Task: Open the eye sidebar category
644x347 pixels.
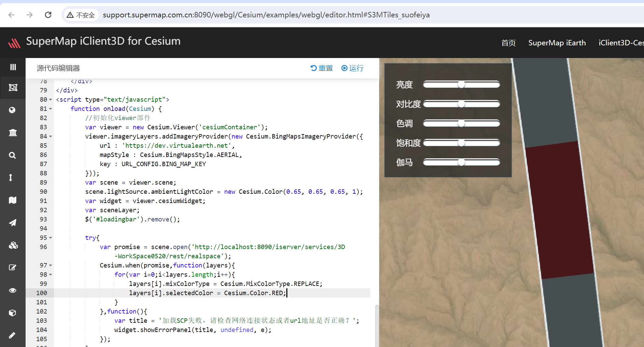Action: [13, 290]
